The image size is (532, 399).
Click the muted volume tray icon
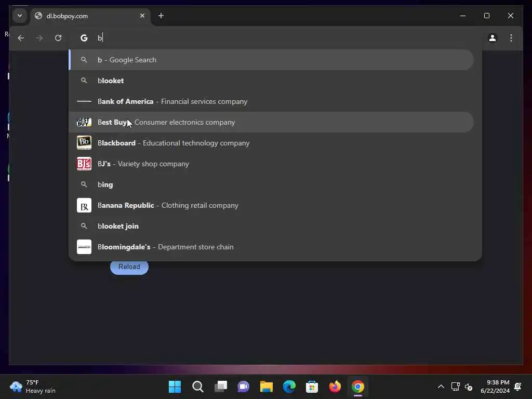469,387
